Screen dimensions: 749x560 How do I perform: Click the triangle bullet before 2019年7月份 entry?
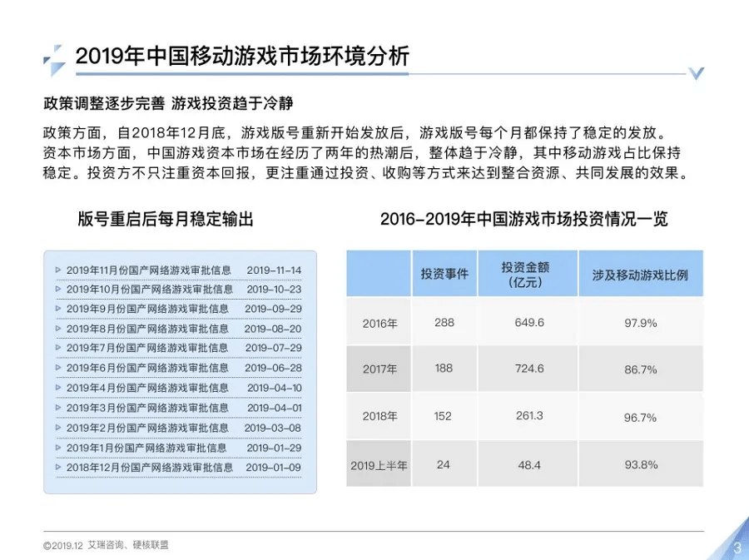[58, 348]
